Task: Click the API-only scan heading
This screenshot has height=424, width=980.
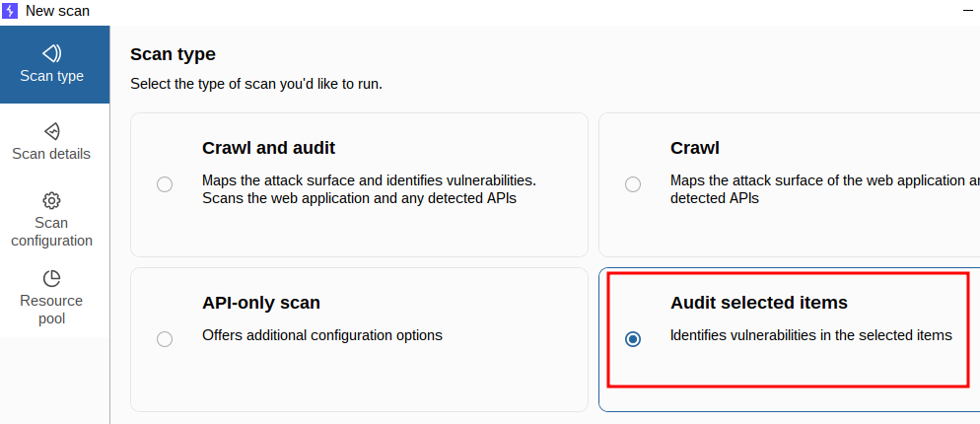Action: click(261, 303)
